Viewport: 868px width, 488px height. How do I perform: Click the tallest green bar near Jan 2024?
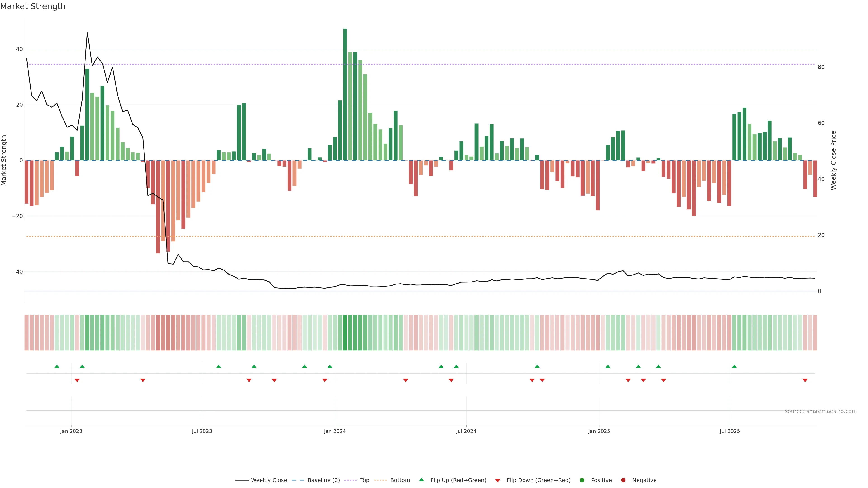click(x=345, y=94)
